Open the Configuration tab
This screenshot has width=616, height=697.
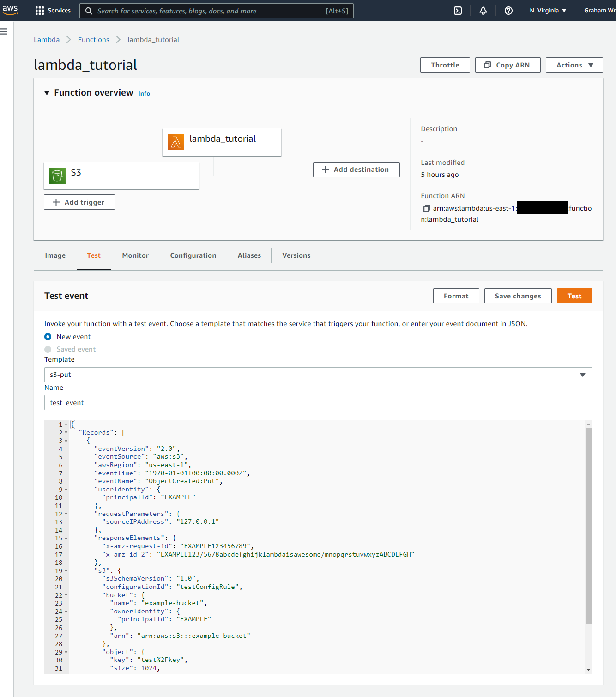[x=193, y=255]
